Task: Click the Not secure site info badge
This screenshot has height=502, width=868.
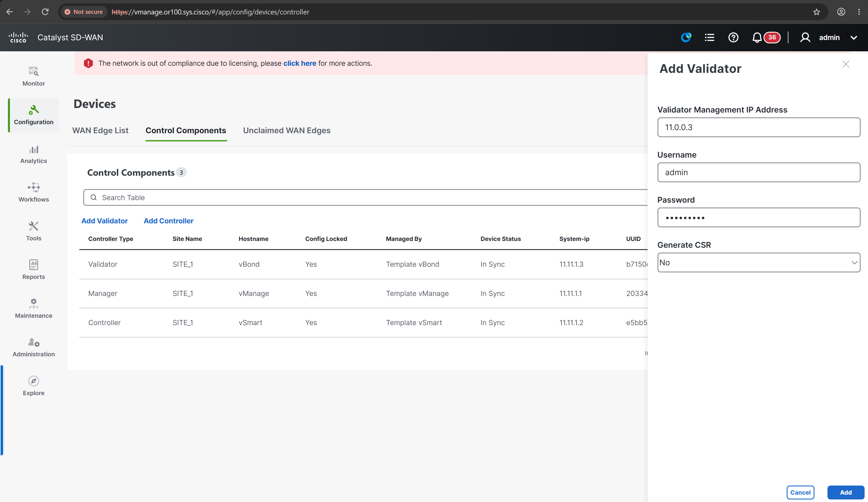Action: [x=84, y=12]
